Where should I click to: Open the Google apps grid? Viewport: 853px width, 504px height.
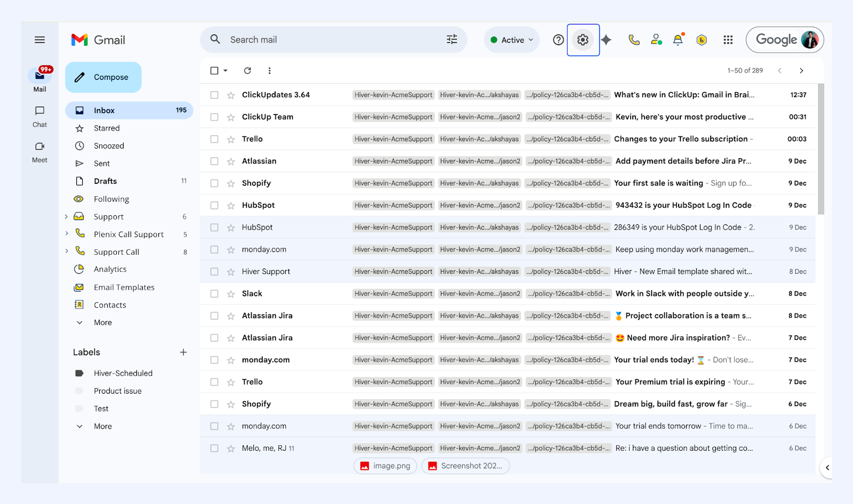(x=728, y=40)
